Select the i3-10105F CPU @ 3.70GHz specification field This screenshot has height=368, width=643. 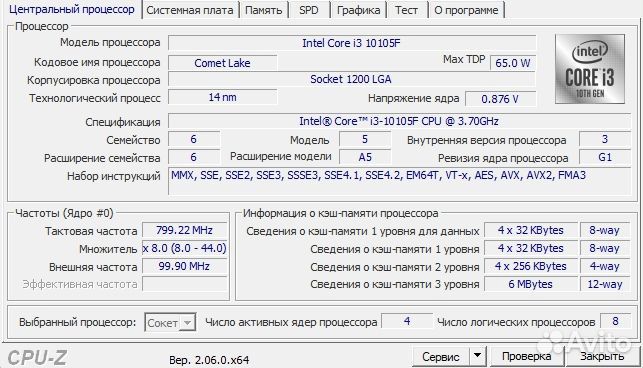pyautogui.click(x=399, y=121)
